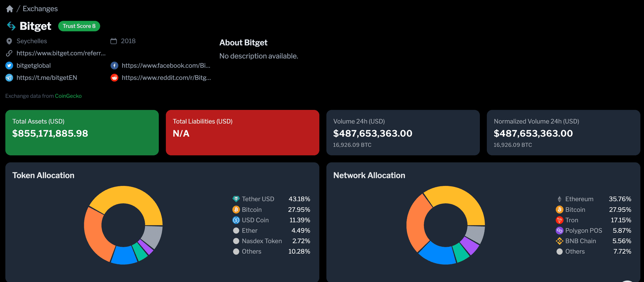
Task: Click the Normalized Volume 24h (USD) card
Action: (x=563, y=133)
